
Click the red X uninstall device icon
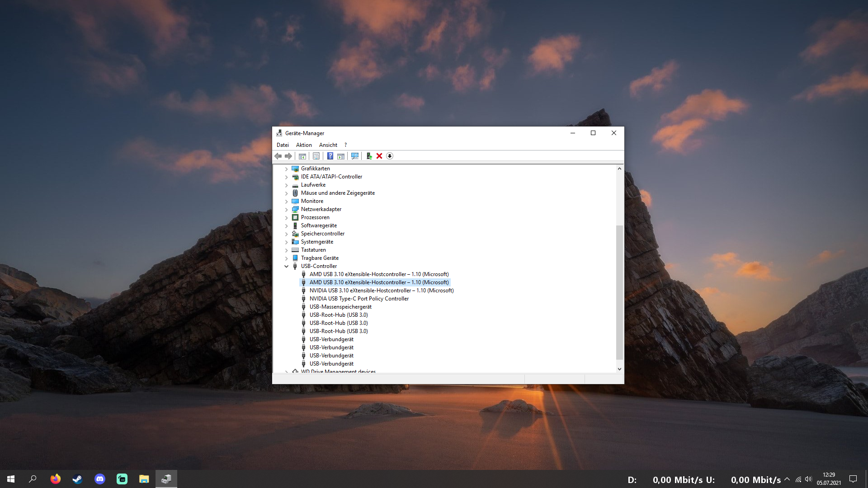tap(379, 156)
